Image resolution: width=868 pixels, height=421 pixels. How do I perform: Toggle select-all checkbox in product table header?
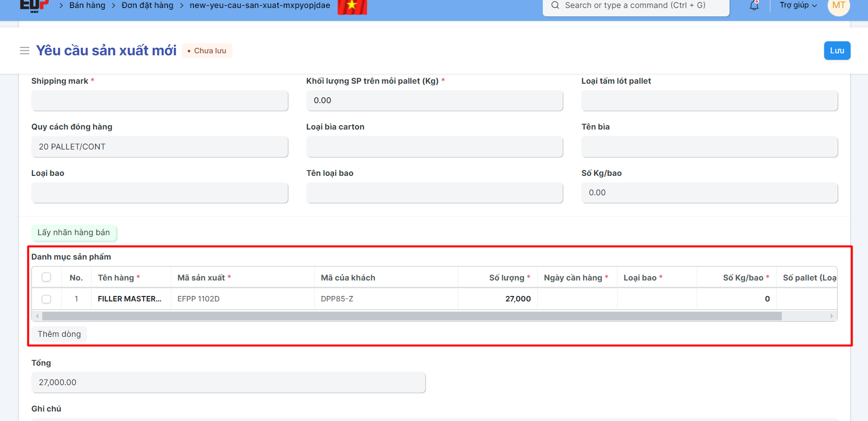point(46,278)
